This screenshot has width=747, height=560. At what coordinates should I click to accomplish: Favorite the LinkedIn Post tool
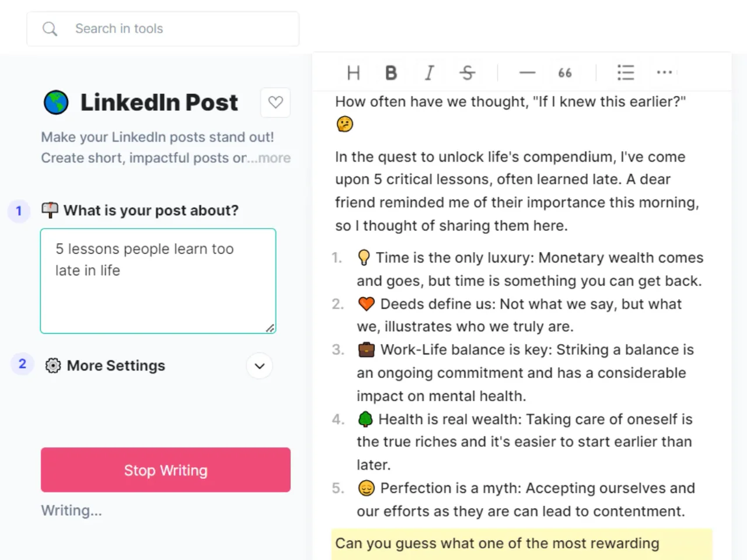275,103
